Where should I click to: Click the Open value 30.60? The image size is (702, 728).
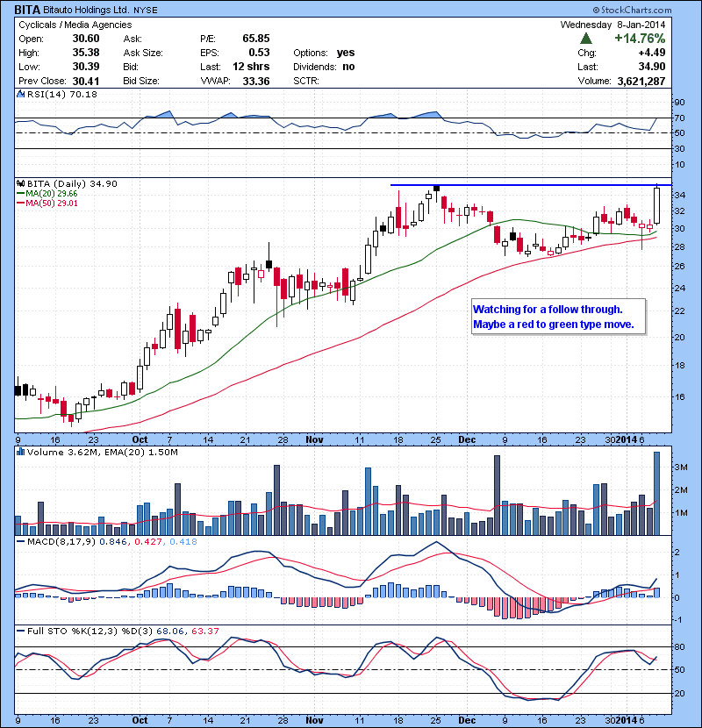tap(86, 39)
